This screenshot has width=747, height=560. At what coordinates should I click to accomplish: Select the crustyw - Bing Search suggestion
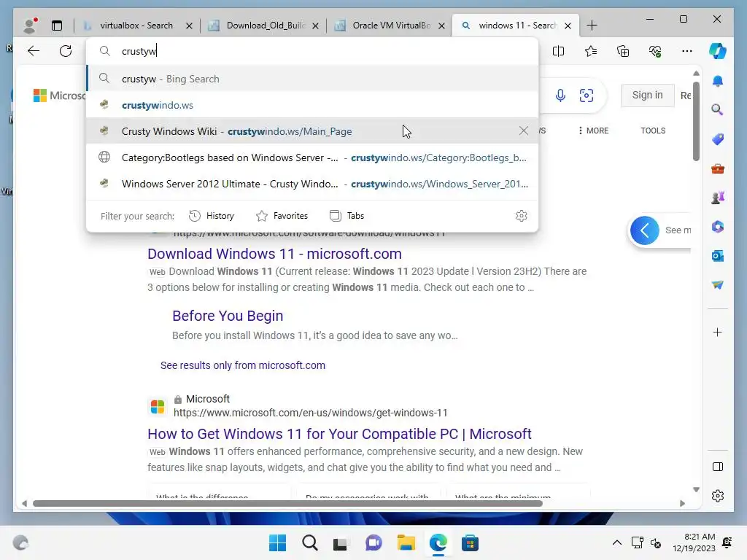point(312,79)
